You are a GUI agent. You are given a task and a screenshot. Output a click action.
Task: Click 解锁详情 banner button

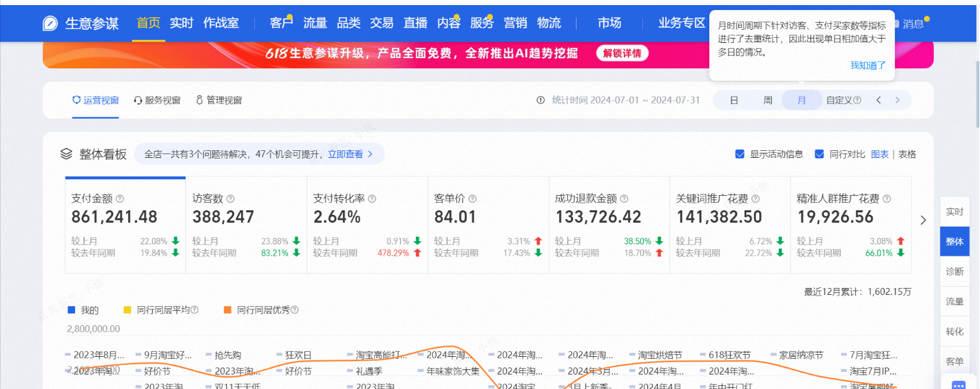[622, 53]
